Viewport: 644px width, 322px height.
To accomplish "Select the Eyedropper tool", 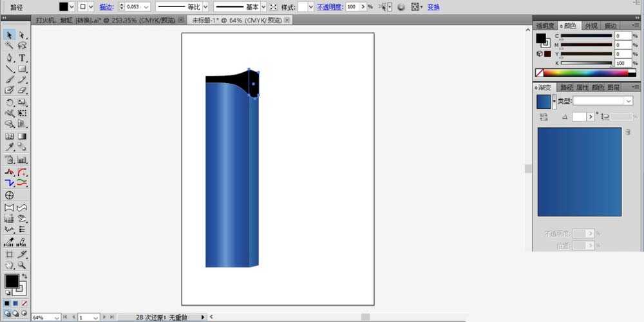I will tap(9, 147).
